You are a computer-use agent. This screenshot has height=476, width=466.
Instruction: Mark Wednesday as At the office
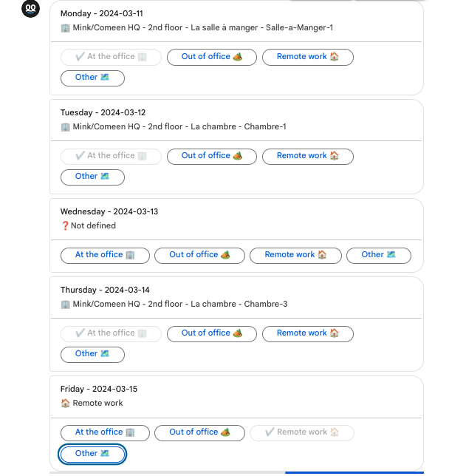(105, 255)
